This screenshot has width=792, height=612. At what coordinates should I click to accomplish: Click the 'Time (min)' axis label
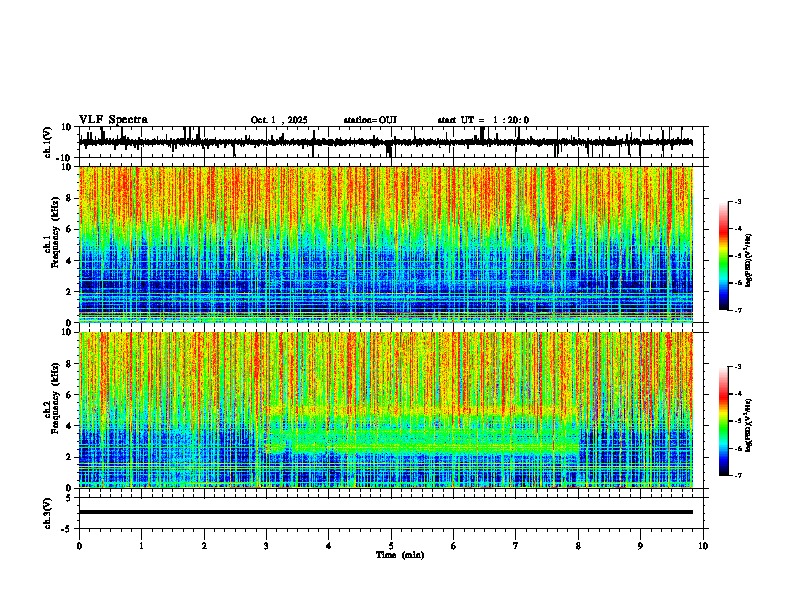click(x=400, y=555)
